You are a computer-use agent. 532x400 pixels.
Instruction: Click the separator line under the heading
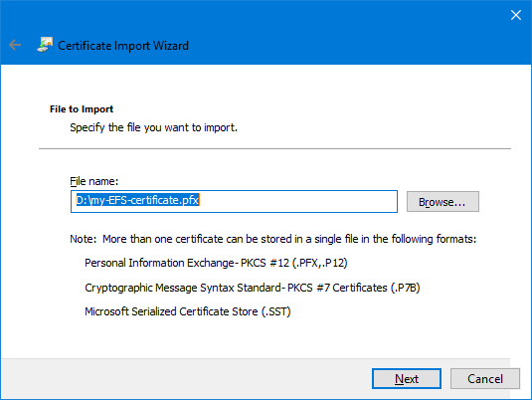[x=274, y=148]
